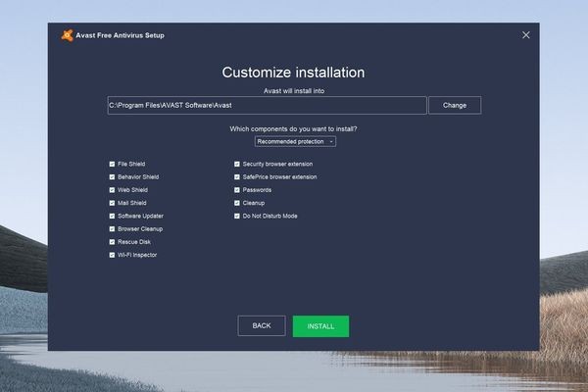Click 'Which components do you want to install?' text
This screenshot has height=392, width=588.
point(293,129)
